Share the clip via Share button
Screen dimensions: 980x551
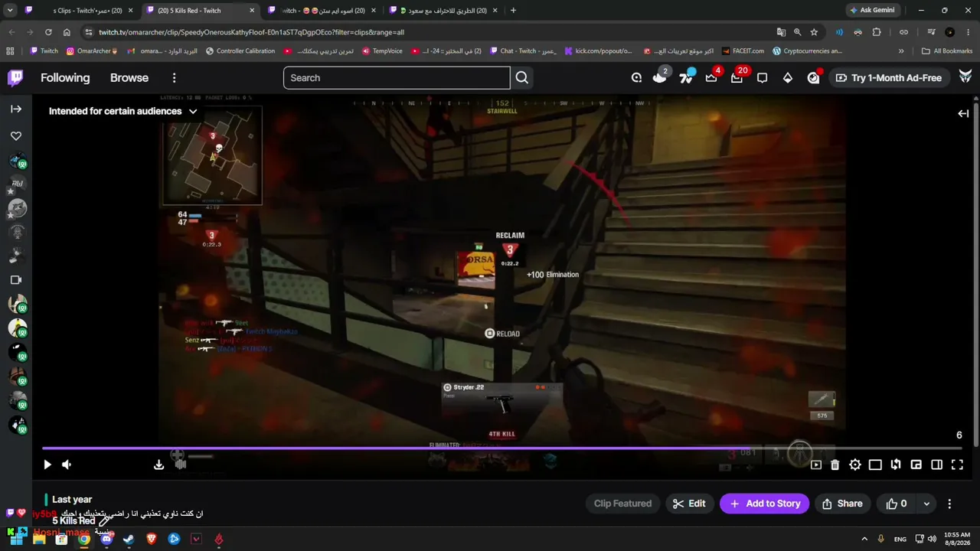click(841, 504)
